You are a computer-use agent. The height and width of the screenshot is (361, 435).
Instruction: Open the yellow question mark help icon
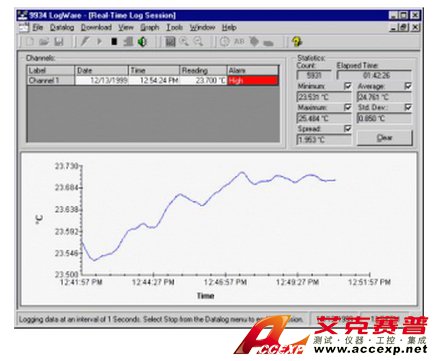click(296, 42)
